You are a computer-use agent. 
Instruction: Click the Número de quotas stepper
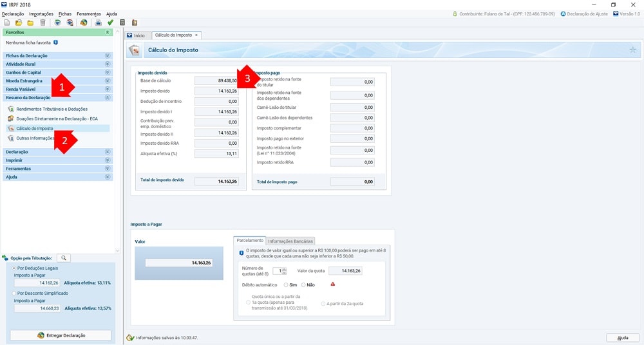coord(284,271)
